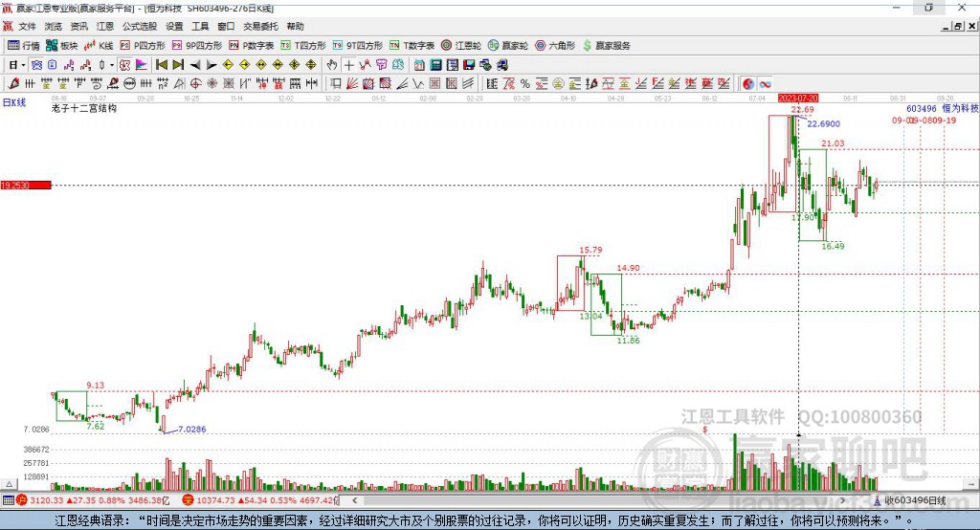This screenshot has width=980, height=530.
Task: Jump to the first bar icon
Action: [161, 65]
